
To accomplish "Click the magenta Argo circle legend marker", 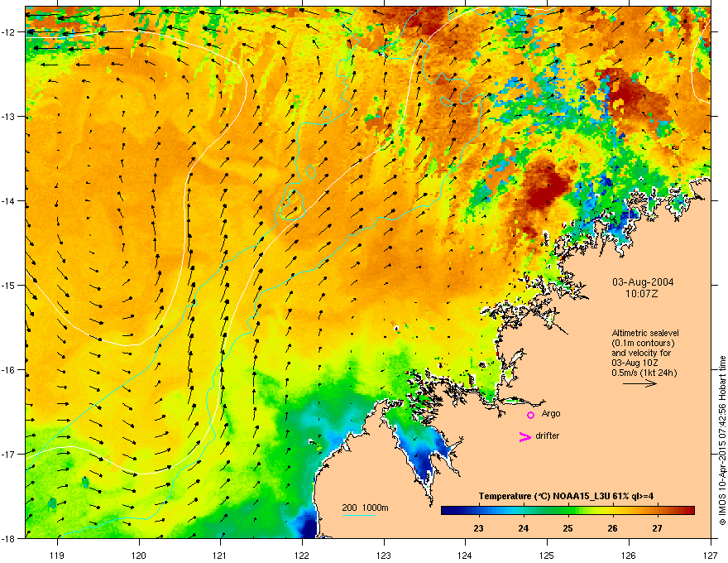I will pyautogui.click(x=530, y=415).
